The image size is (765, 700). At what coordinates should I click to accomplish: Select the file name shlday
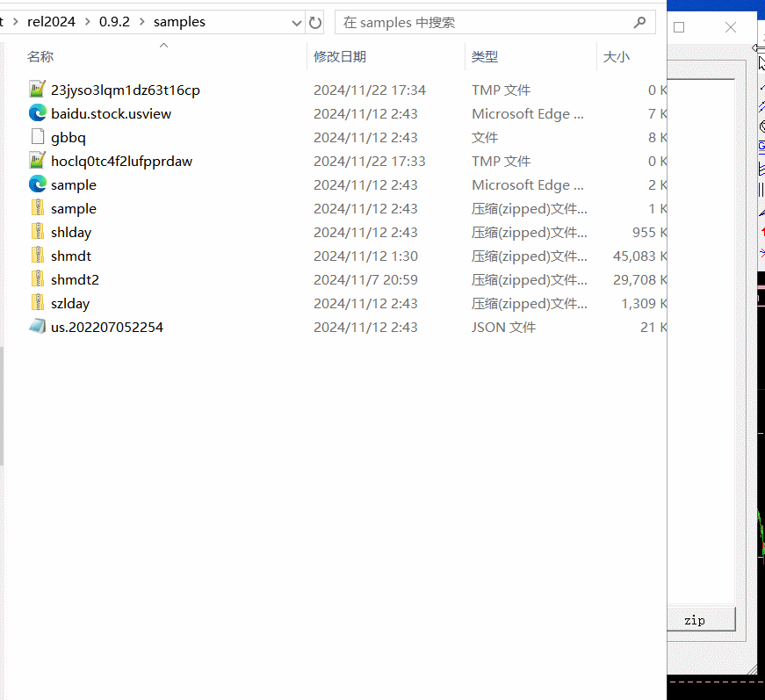[x=71, y=233]
